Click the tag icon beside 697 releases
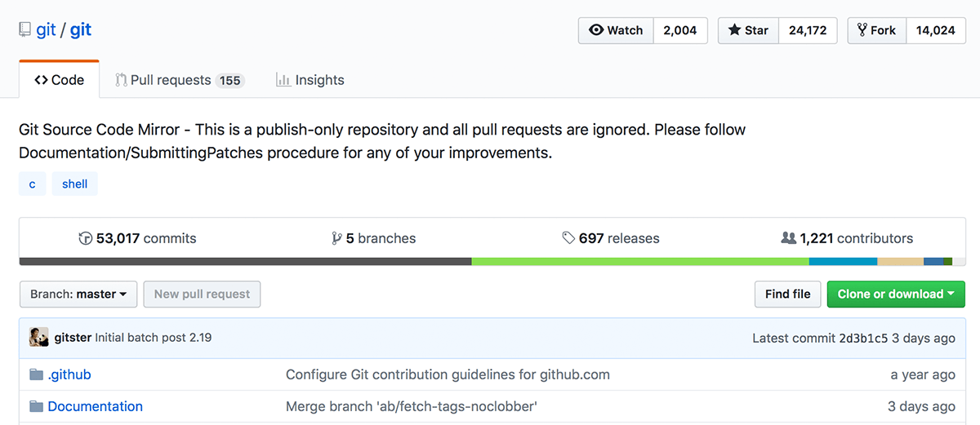 pyautogui.click(x=568, y=239)
